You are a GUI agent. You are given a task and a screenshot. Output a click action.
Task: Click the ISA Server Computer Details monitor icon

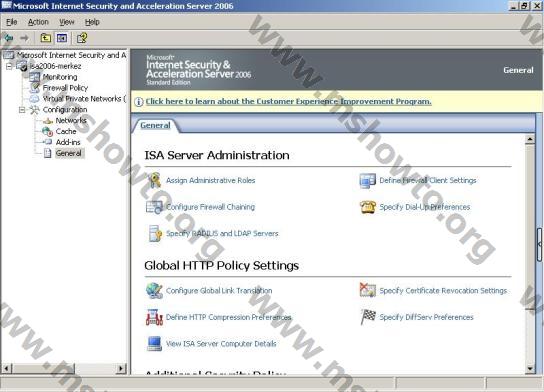[154, 343]
